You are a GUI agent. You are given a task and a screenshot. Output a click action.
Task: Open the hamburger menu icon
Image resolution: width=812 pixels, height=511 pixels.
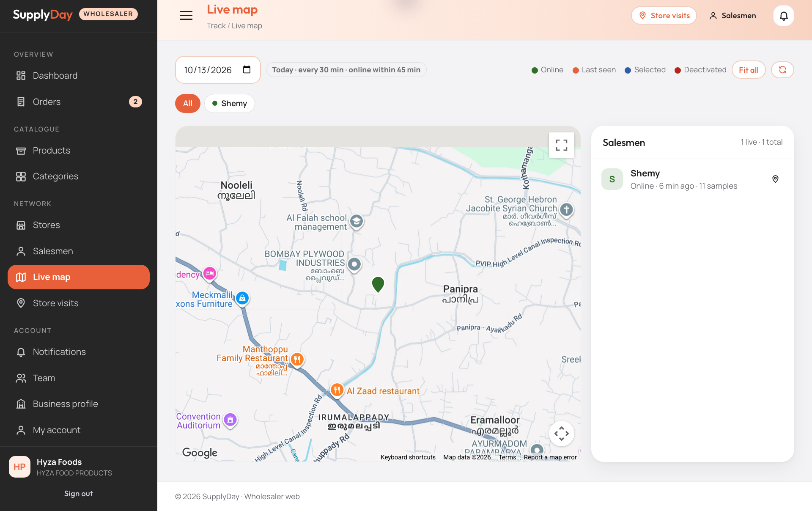point(186,16)
